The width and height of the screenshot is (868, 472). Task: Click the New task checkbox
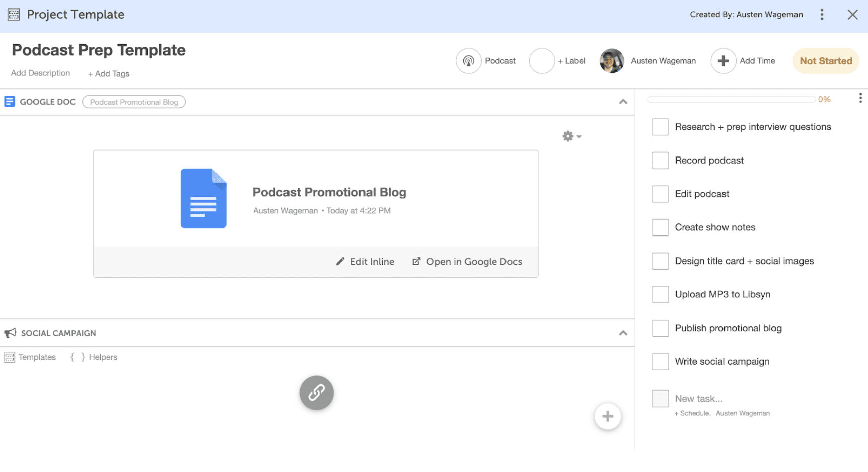tap(660, 399)
